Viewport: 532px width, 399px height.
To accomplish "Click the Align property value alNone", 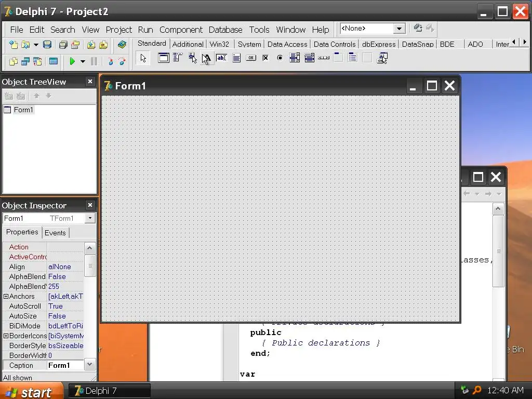I will pos(65,267).
